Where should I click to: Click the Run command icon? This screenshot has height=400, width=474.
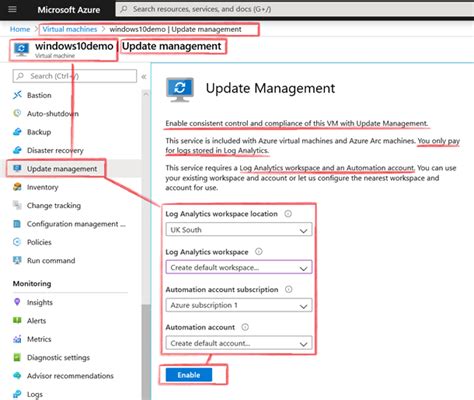[17, 260]
